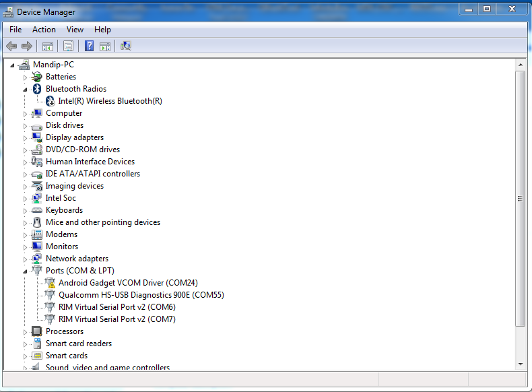Click the Processors category icon
The height and width of the screenshot is (392, 532).
point(38,331)
